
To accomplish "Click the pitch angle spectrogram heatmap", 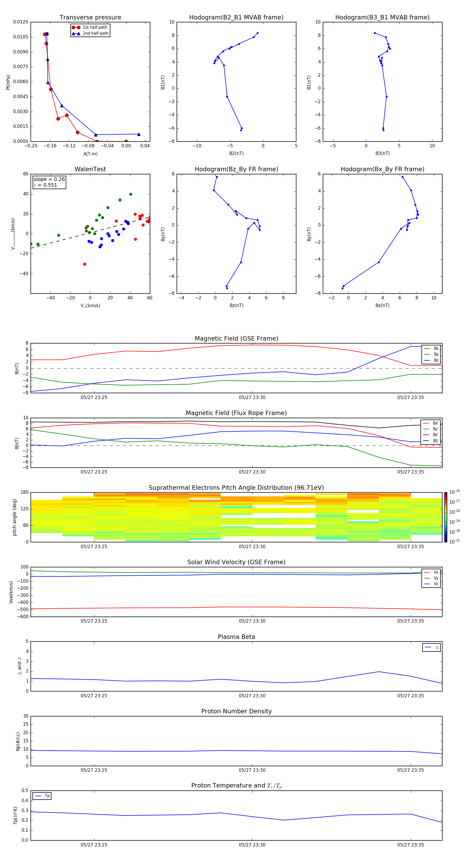I will pyautogui.click(x=236, y=517).
